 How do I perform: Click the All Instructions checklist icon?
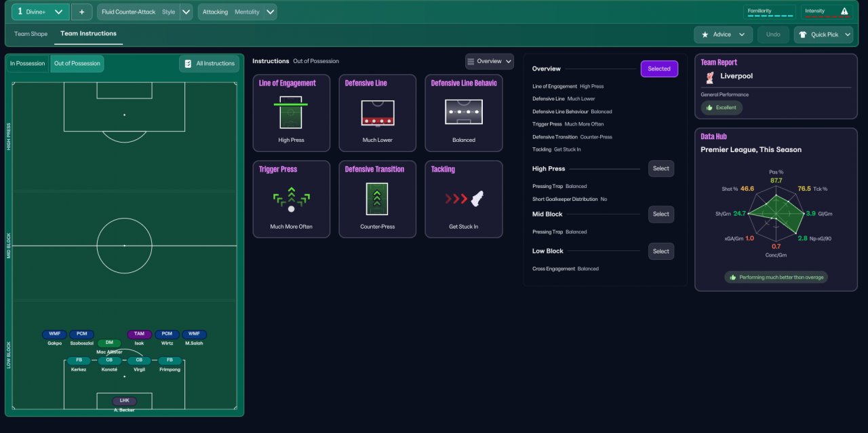pyautogui.click(x=188, y=63)
